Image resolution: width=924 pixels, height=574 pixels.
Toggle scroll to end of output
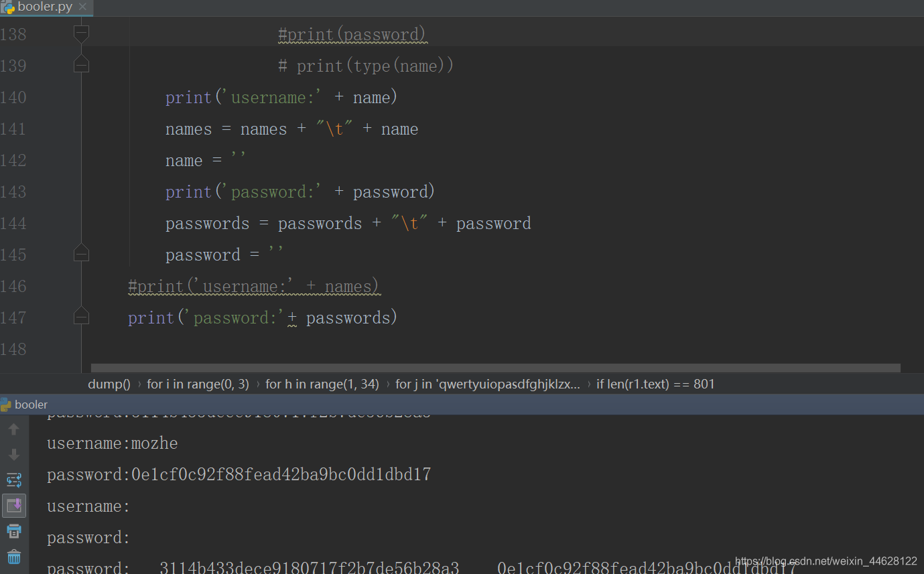pos(14,506)
